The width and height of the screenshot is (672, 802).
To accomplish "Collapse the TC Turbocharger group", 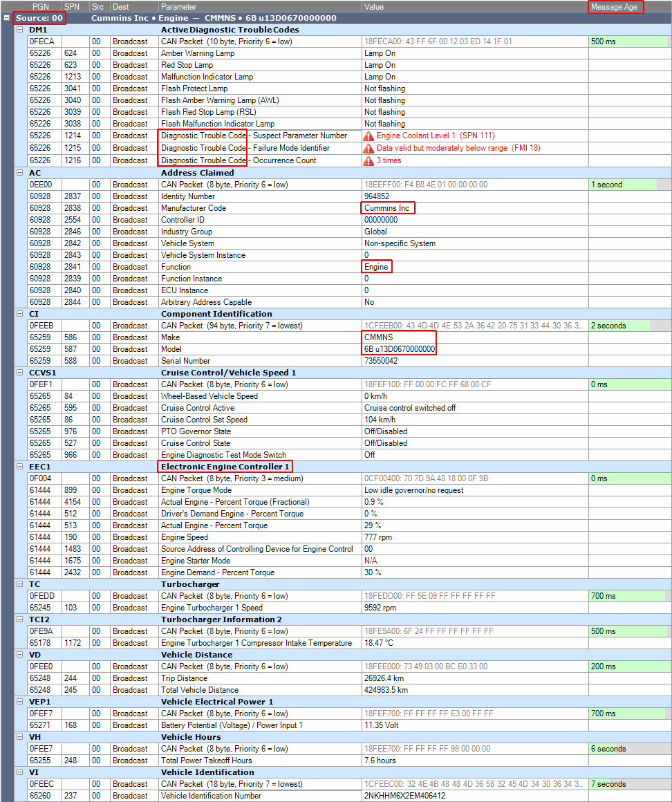I will (19, 584).
